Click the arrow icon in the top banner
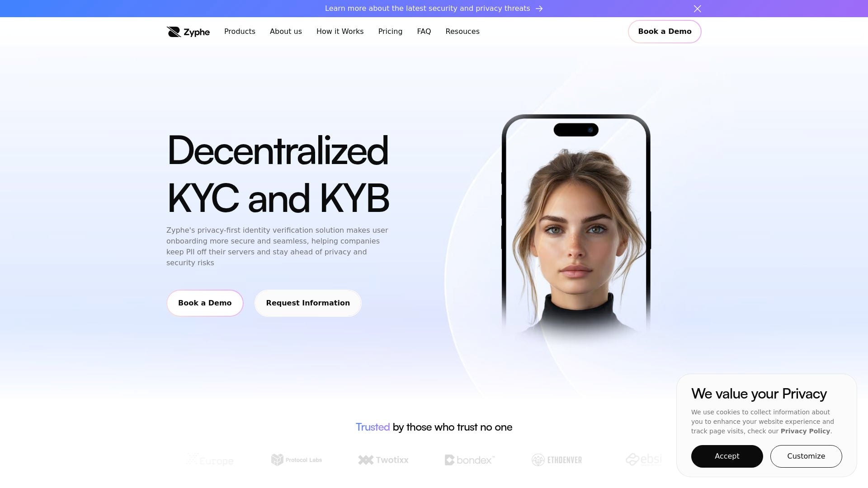 539,9
